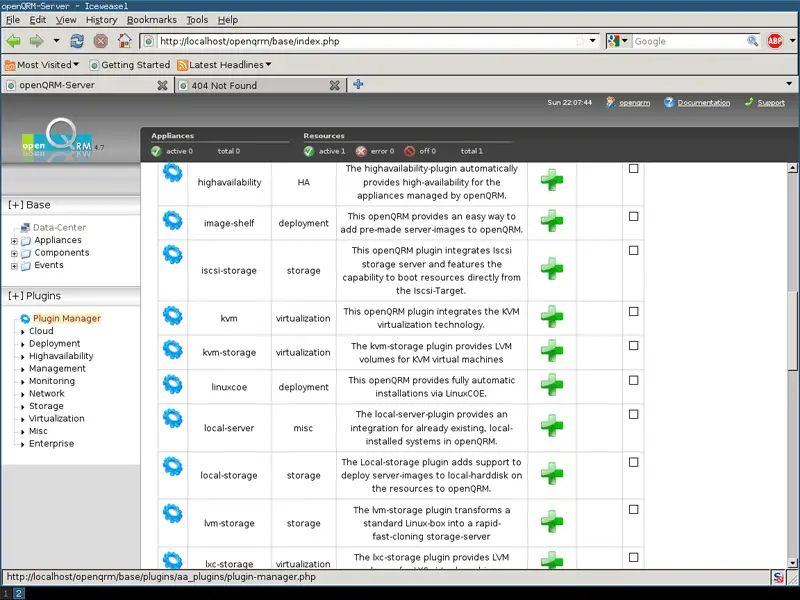Reload the page with the refresh icon
This screenshot has width=800, height=600.
(77, 41)
